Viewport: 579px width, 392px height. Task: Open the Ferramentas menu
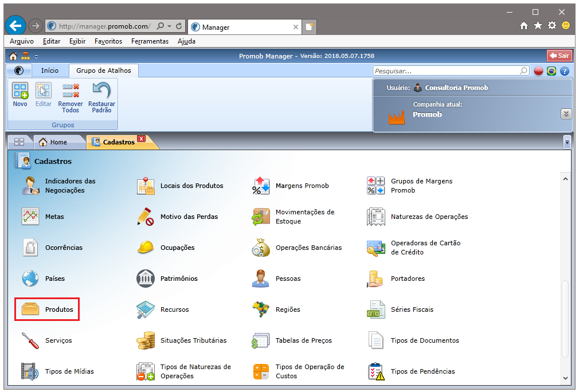[x=150, y=41]
